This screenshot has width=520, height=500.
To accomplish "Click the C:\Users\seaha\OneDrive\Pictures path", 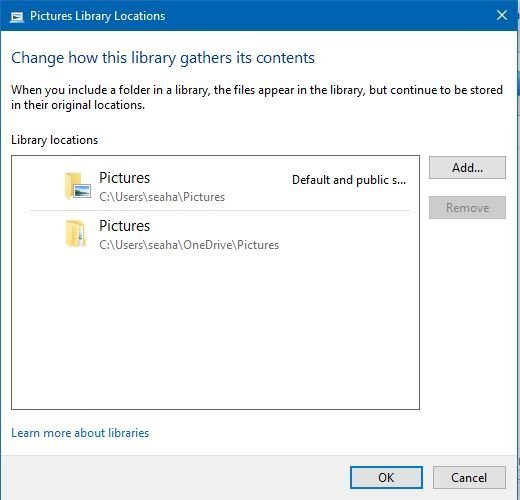I will pyautogui.click(x=189, y=245).
